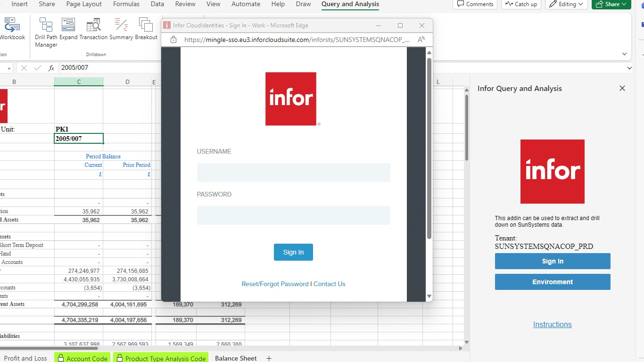Switch to the Page Layout tab
Screen dimensions: 644x362
(84, 4)
